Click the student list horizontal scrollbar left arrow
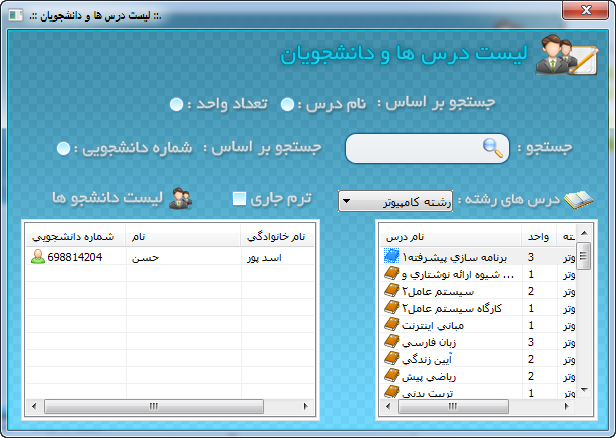 pyautogui.click(x=34, y=407)
